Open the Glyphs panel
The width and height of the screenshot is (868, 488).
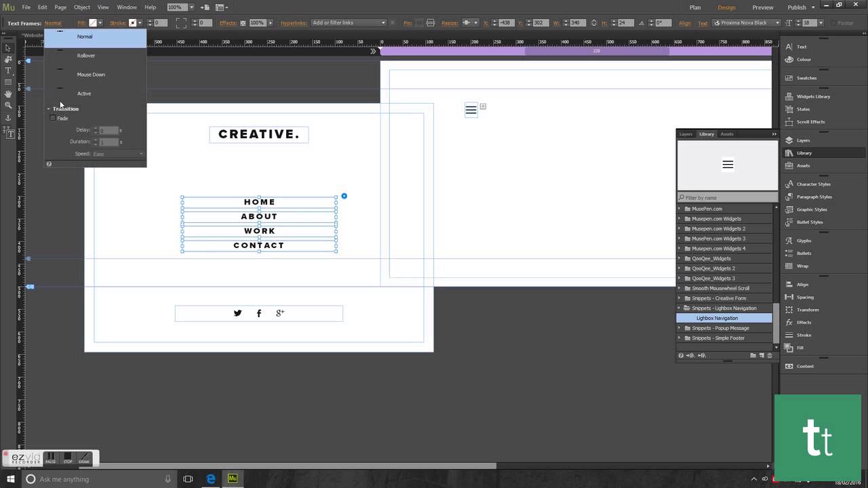coord(804,241)
